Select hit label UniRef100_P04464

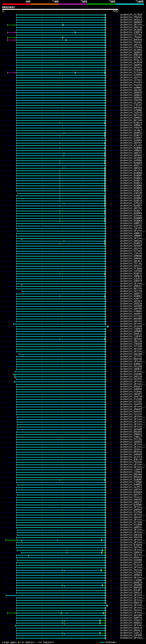point(131,70)
